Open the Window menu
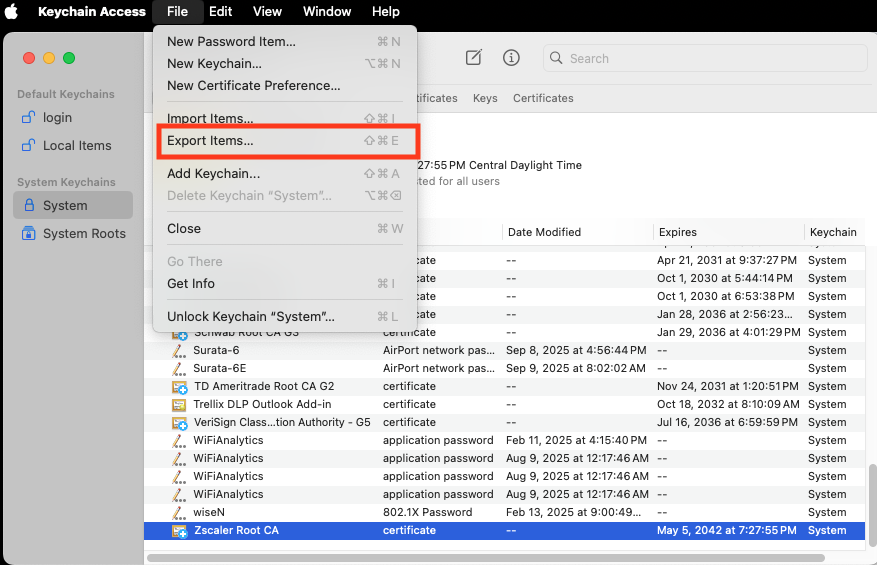The image size is (877, 565). pos(327,11)
